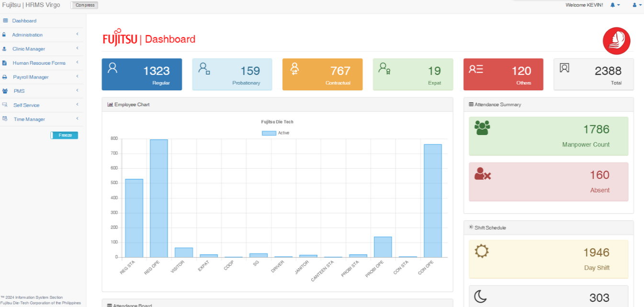Click the red Absent user icon
This screenshot has width=644, height=307.
coord(483,174)
